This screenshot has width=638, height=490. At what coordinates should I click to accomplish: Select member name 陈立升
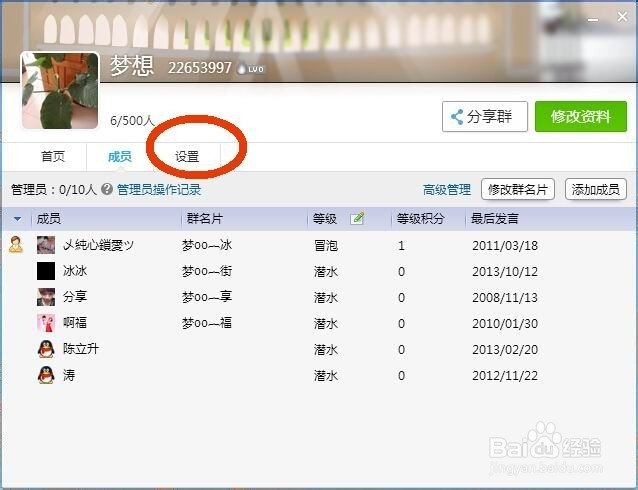81,349
